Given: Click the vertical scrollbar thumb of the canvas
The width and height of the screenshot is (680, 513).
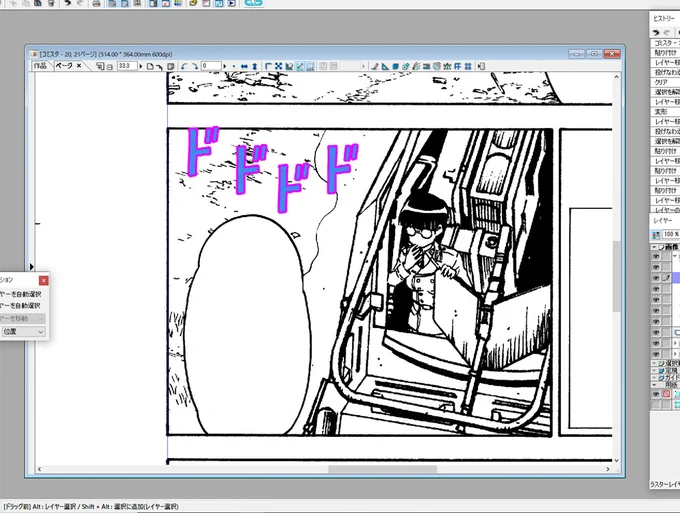Looking at the screenshot, I should click(x=616, y=276).
